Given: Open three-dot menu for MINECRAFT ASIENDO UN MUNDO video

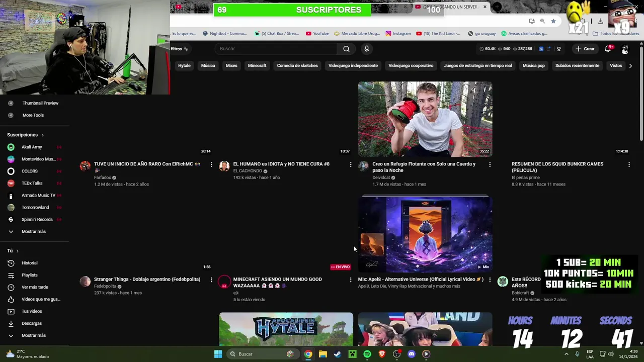Looking at the screenshot, I should (x=351, y=280).
